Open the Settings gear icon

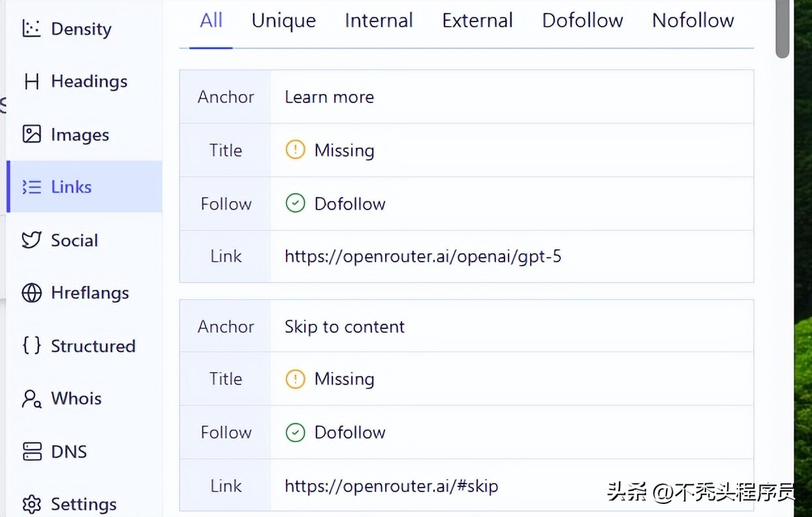[x=31, y=504]
